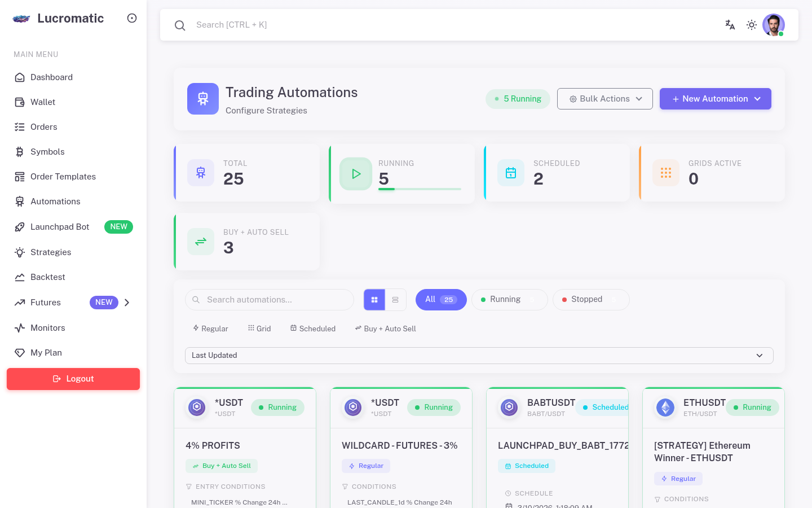Enable the Stopped status filter
Image resolution: width=812 pixels, height=508 pixels.
tap(590, 299)
